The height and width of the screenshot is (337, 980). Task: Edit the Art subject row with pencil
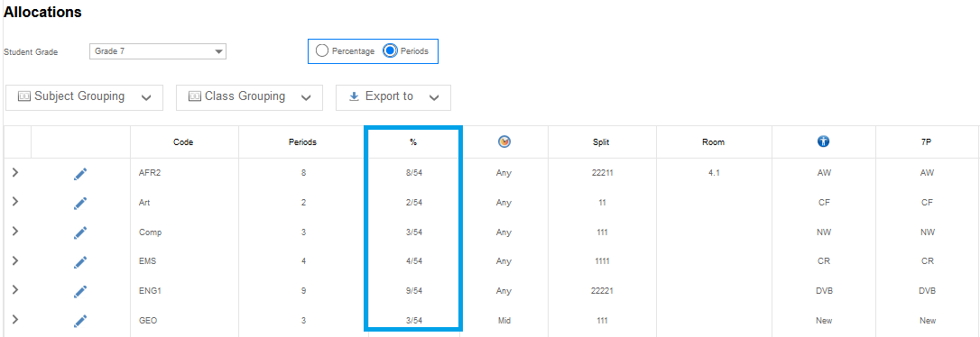coord(80,203)
